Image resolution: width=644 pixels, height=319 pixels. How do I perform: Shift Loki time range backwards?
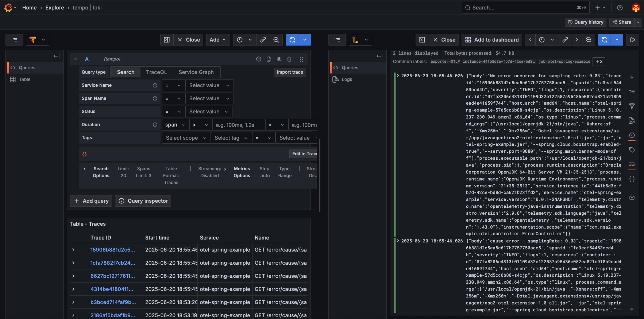(x=530, y=40)
